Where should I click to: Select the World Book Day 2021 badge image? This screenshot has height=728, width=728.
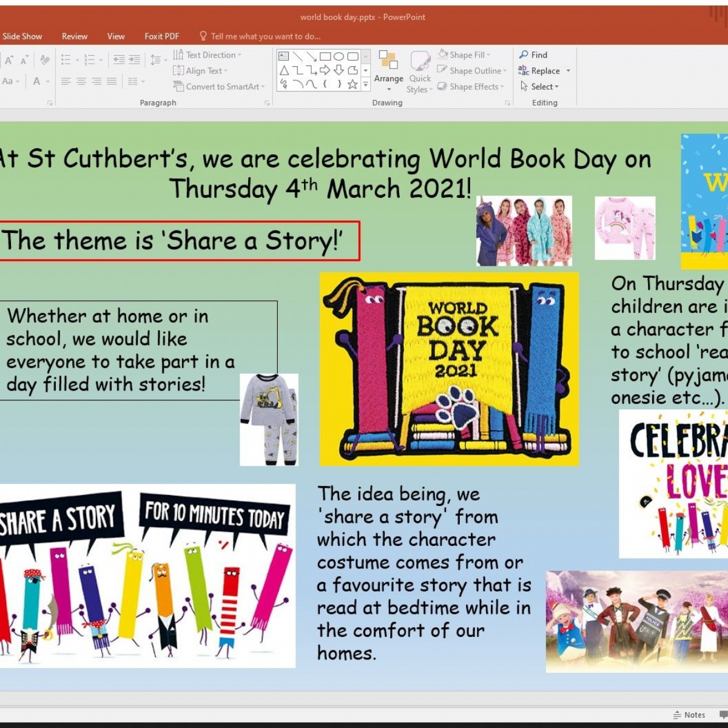[450, 369]
